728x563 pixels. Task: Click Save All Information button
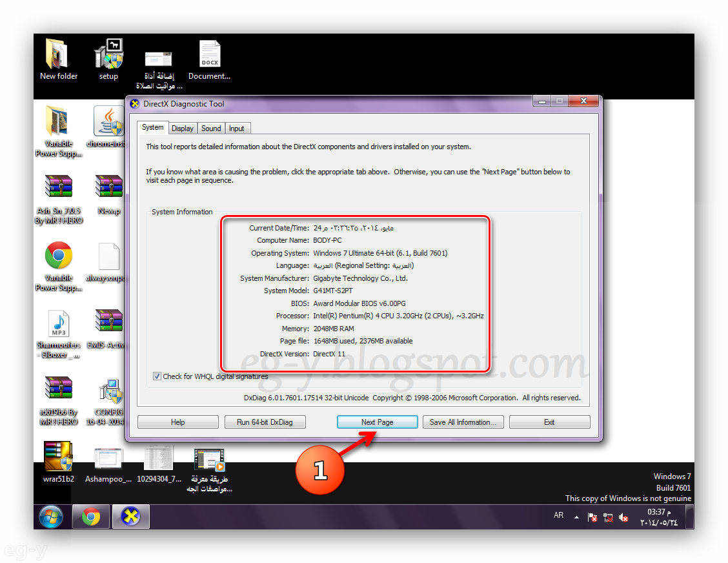coord(463,422)
